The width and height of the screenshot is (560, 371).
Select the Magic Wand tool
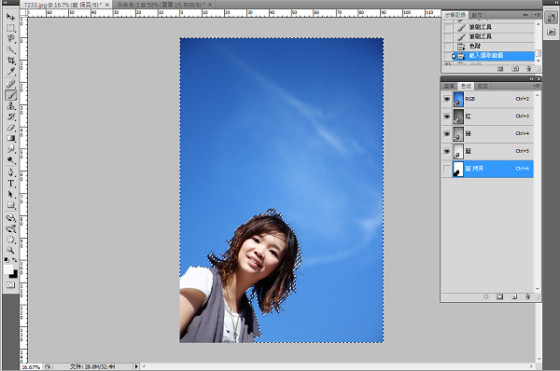(11, 50)
